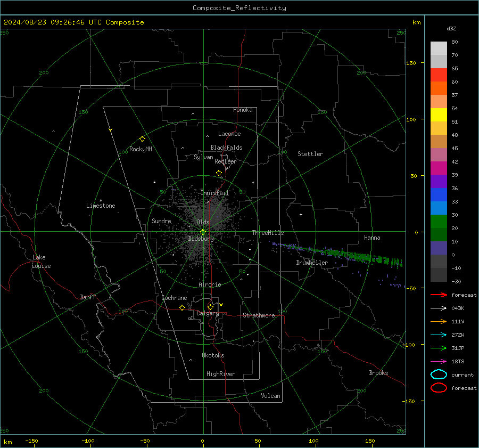Image resolution: width=479 pixels, height=448 pixels.
Task: Click the yellow radar-site diamond at map center
Action: 203,232
